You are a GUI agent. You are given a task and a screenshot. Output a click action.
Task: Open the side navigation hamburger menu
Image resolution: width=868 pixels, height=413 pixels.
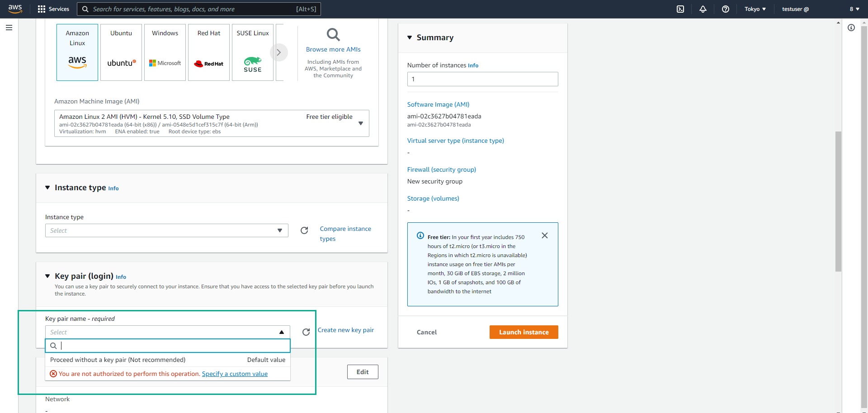tap(9, 28)
